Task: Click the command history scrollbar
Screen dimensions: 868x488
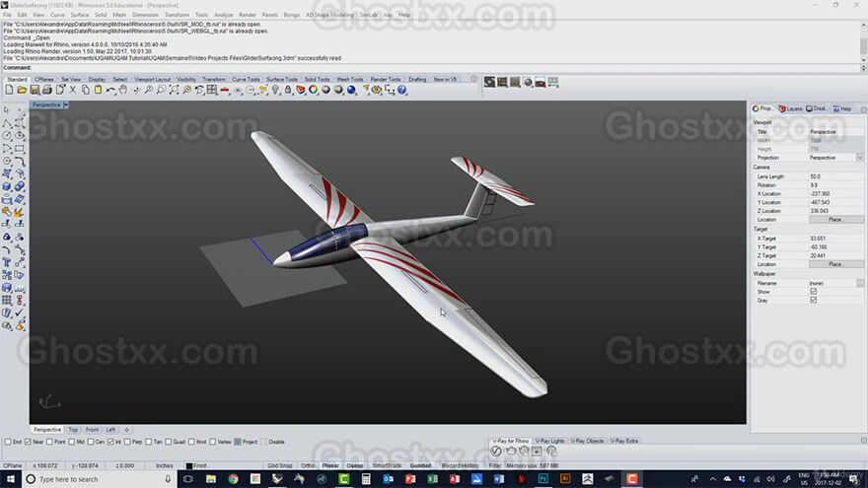Action: coord(864,41)
